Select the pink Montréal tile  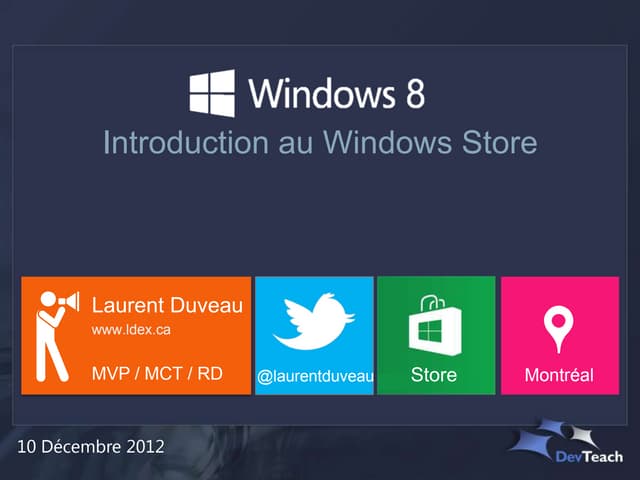(x=560, y=336)
